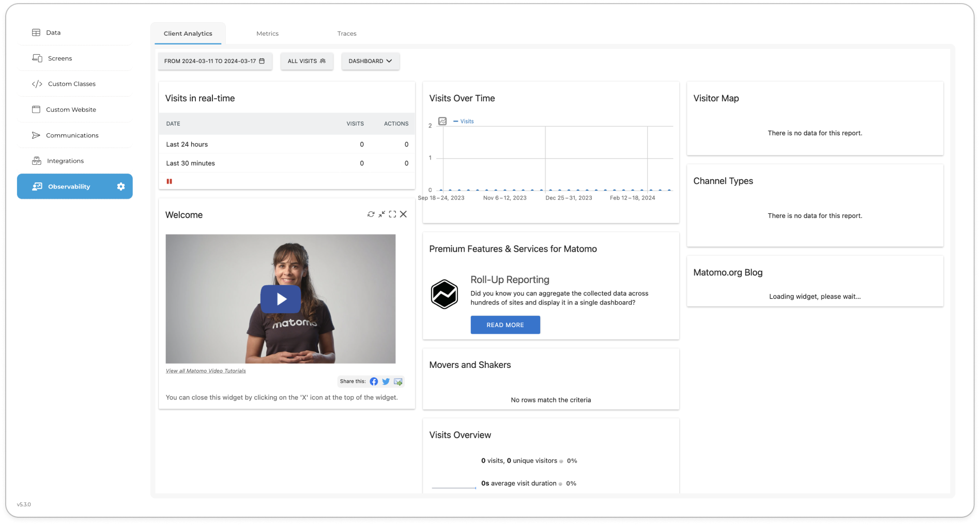
Task: Close the Welcome widget
Action: [404, 214]
